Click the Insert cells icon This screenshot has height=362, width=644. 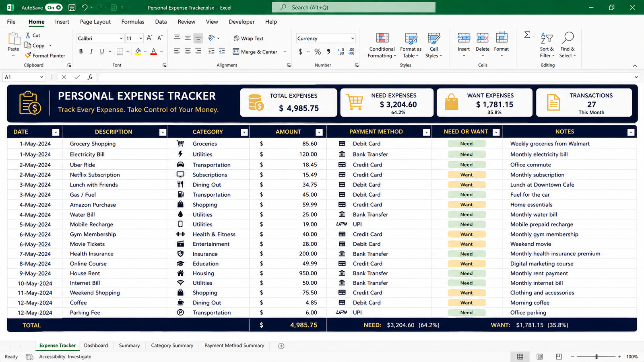[464, 38]
